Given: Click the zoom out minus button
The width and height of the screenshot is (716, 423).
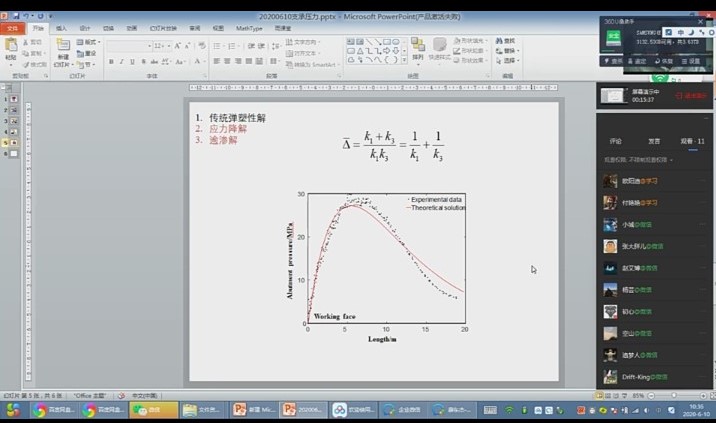Looking at the screenshot, I should [651, 396].
